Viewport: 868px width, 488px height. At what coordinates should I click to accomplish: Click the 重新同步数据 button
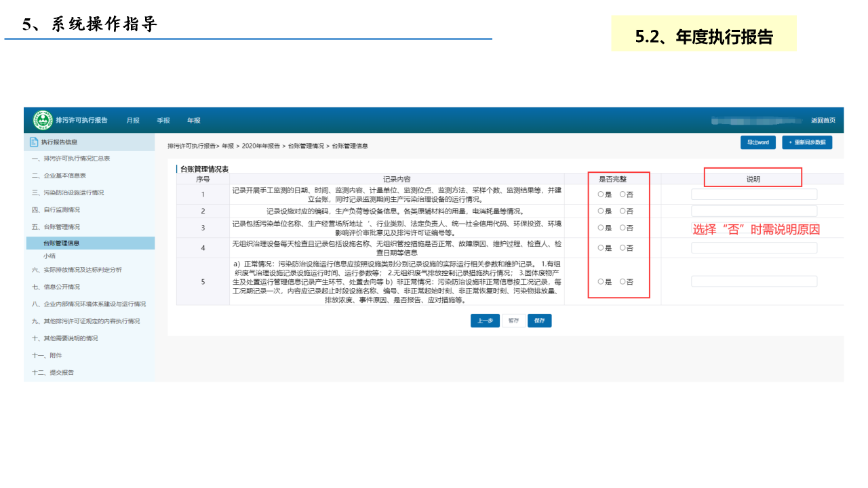tap(806, 143)
